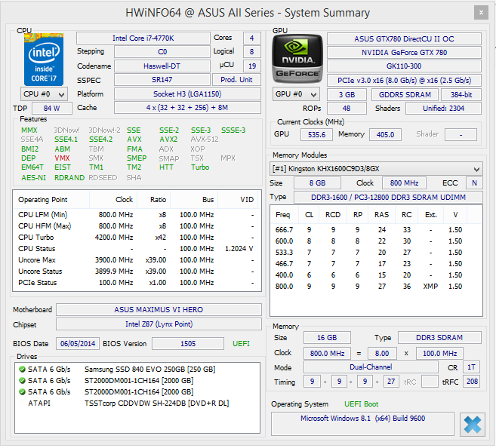Click the DDR3-1600 / PC3-12800 type field
496x448 pixels.
388,197
